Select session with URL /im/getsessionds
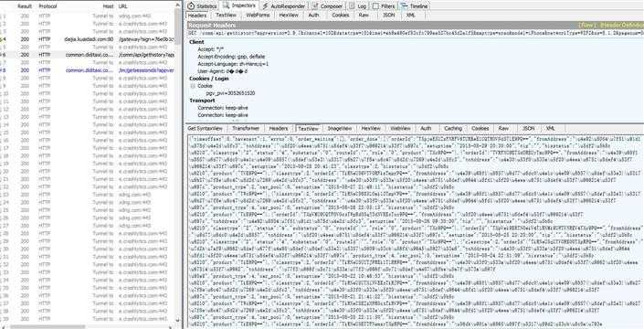 click(88, 70)
